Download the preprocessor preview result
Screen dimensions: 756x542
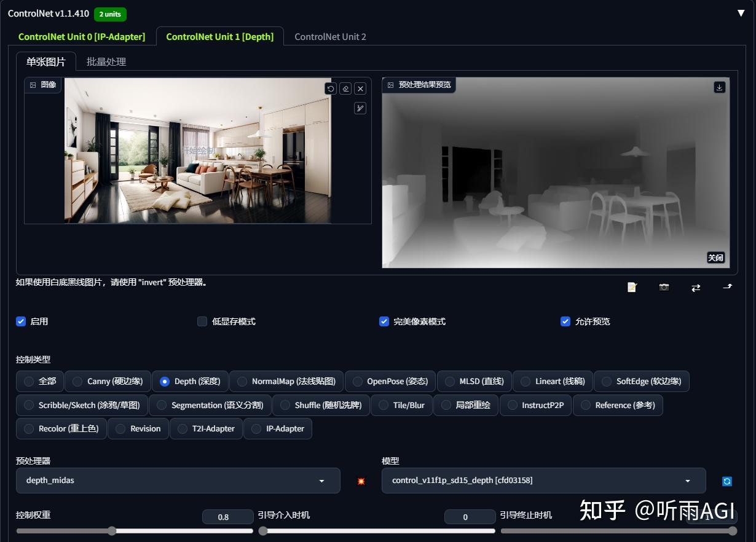pos(720,87)
